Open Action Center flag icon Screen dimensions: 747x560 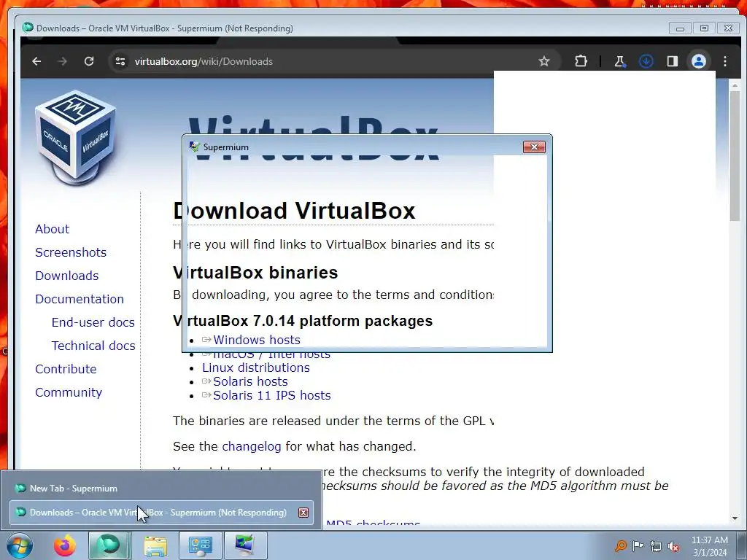(x=638, y=545)
